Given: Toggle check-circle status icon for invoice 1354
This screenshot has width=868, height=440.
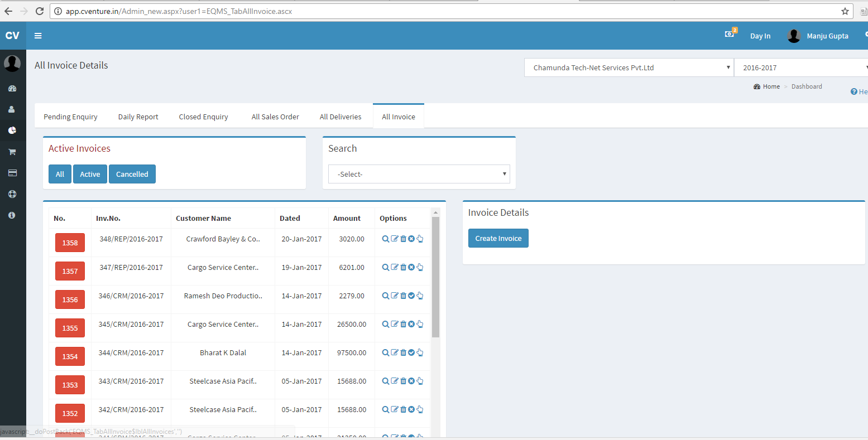Looking at the screenshot, I should click(411, 352).
